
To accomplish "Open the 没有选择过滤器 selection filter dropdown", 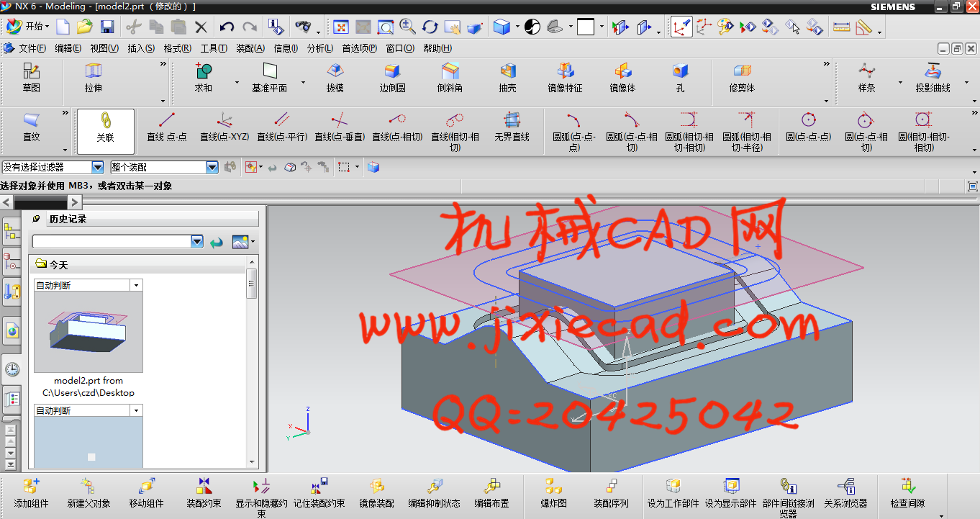I will point(98,167).
